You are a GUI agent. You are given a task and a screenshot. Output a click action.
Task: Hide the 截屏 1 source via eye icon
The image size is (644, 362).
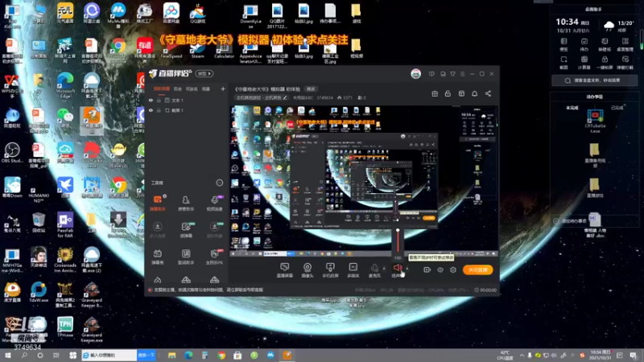pos(151,110)
